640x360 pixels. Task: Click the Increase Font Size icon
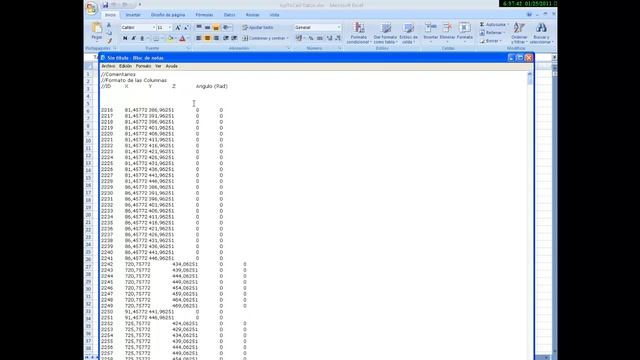click(178, 27)
